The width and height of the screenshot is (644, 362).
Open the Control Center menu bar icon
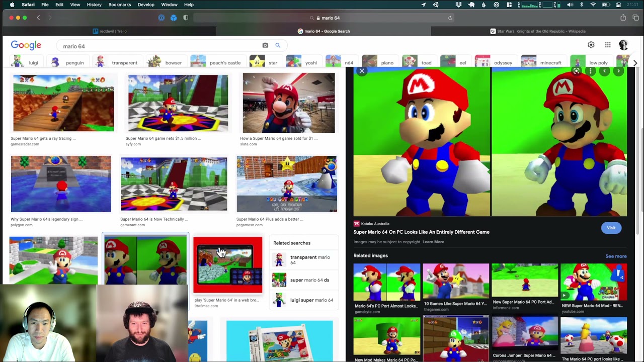618,5
